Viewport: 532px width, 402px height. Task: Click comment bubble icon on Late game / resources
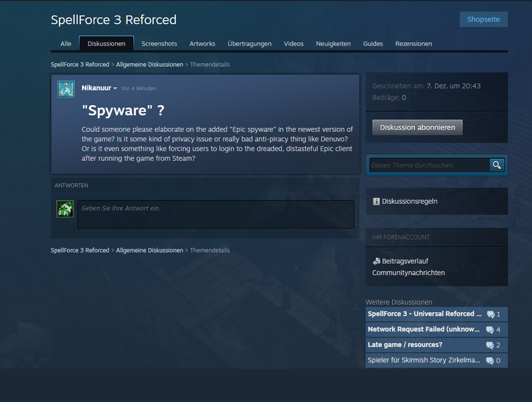491,345
